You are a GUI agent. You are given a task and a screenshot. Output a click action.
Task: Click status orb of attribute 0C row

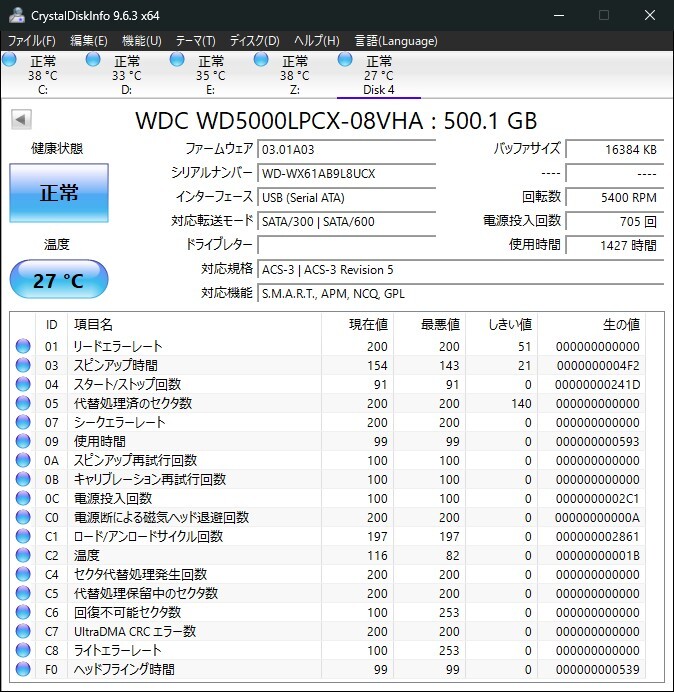(23, 498)
